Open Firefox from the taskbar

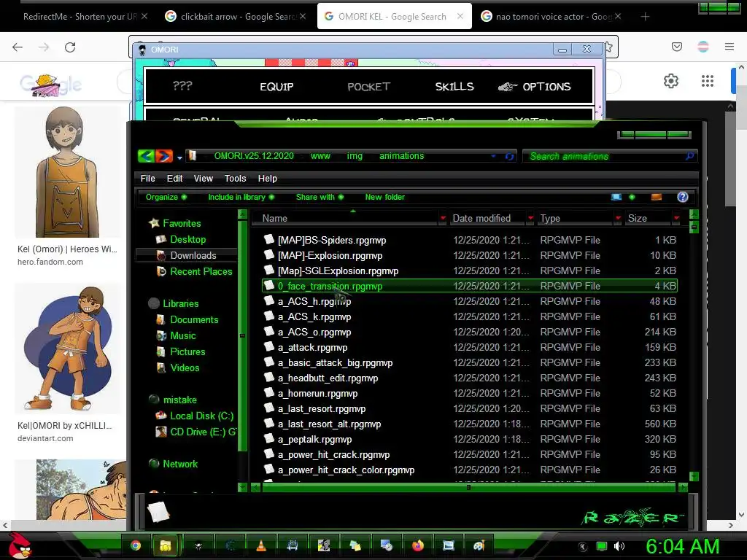pos(418,545)
